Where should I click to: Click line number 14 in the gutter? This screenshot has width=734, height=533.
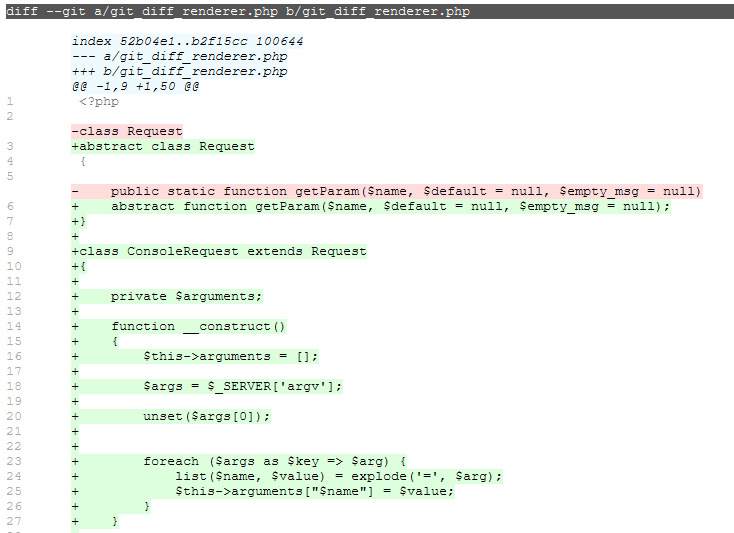[x=14, y=326]
